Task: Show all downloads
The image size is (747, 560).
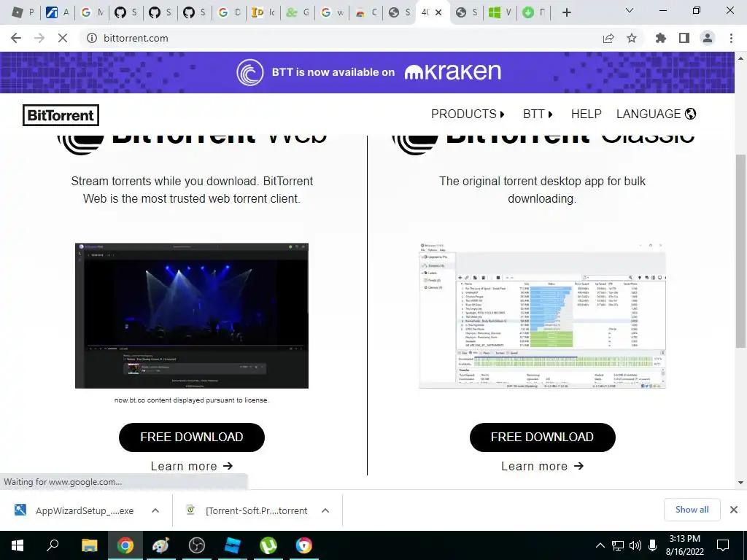Action: (x=692, y=510)
